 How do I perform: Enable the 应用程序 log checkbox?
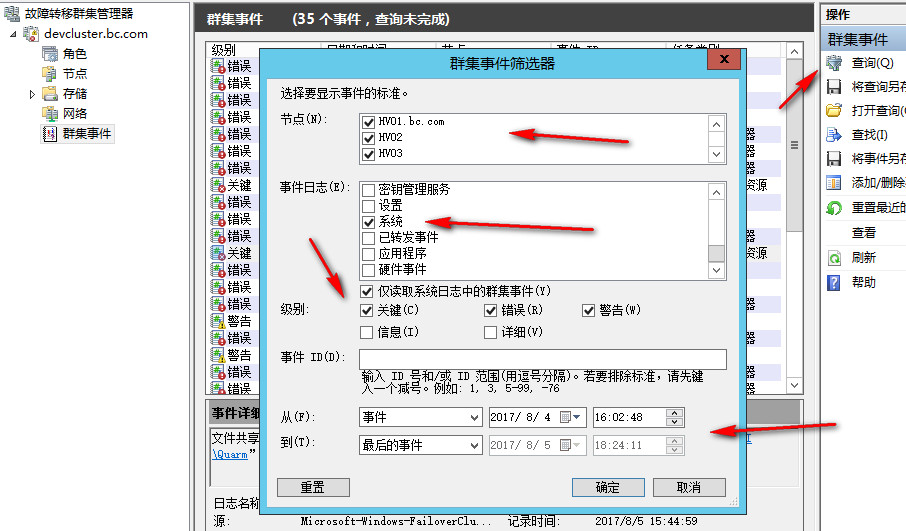point(368,254)
